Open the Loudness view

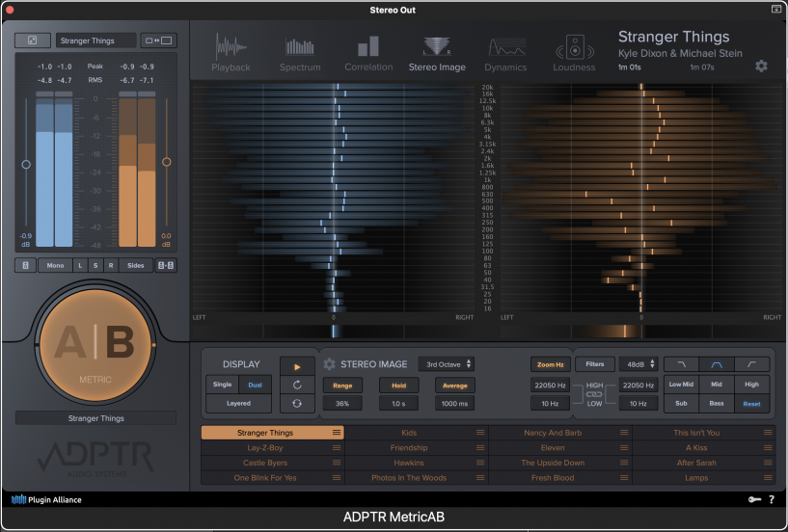(x=574, y=52)
